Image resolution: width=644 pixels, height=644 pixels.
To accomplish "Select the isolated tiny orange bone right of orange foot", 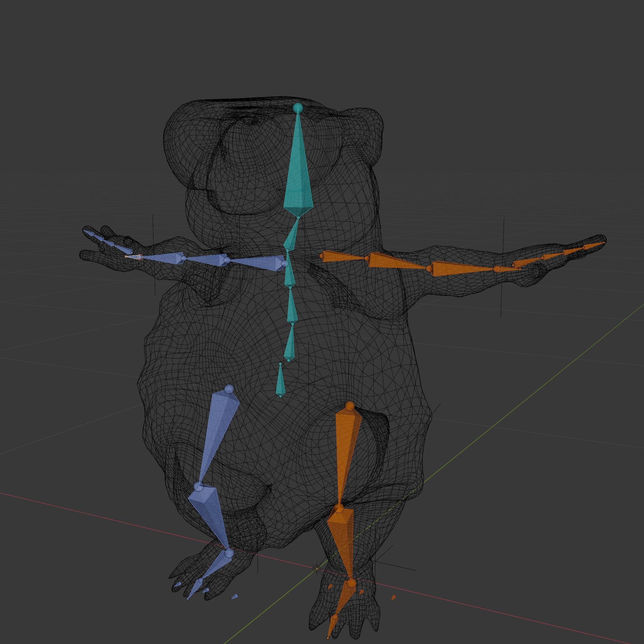I will point(394,598).
